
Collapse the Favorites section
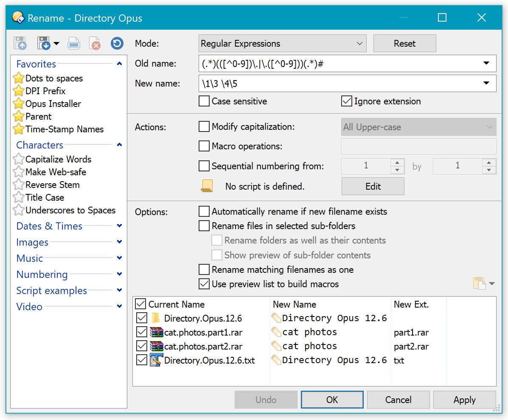tap(119, 64)
